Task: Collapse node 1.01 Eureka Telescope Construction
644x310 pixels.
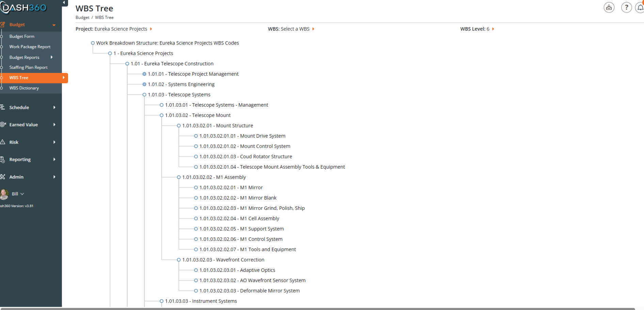Action: 127,64
